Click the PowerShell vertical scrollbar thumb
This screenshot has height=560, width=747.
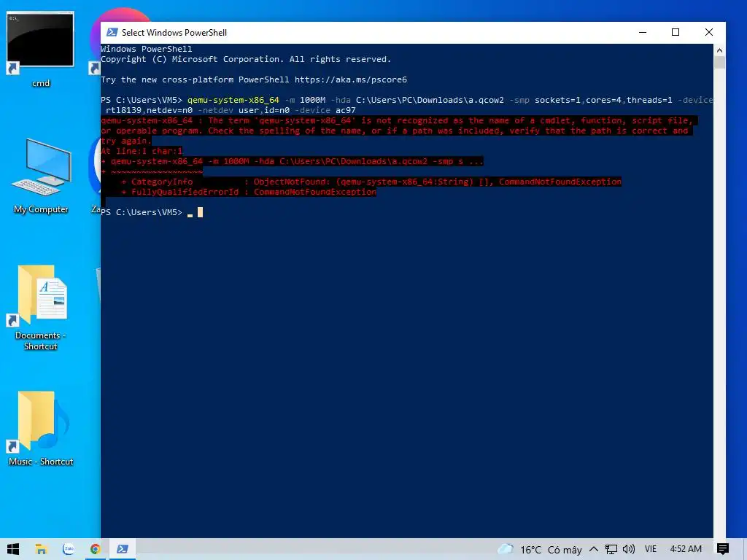tap(719, 63)
